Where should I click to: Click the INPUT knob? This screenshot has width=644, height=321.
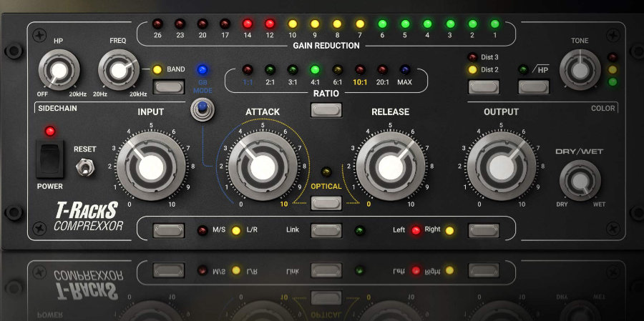[x=151, y=167]
